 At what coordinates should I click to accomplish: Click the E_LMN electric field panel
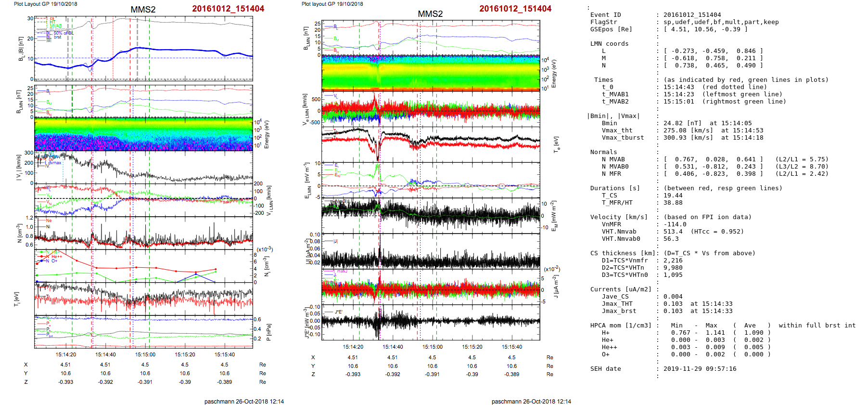coord(431,180)
